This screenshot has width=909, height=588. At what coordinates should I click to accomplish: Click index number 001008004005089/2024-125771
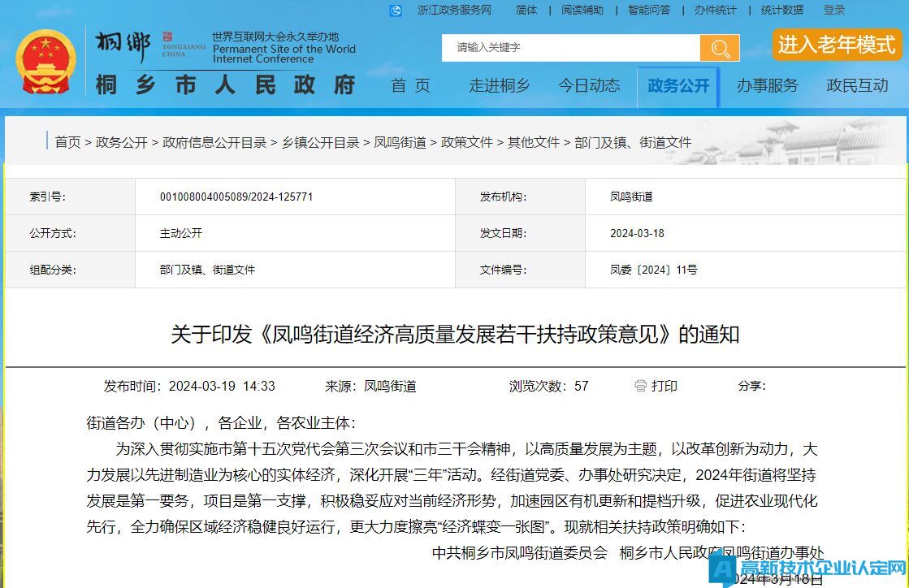pyautogui.click(x=236, y=197)
